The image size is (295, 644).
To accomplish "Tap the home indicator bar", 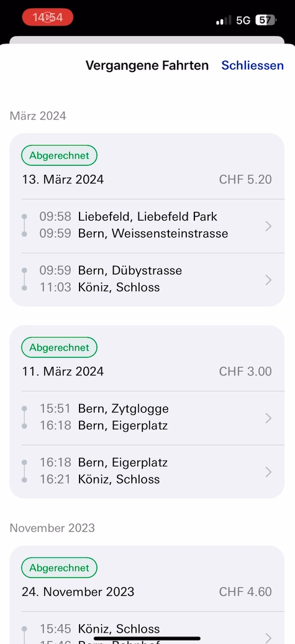I will [147, 638].
